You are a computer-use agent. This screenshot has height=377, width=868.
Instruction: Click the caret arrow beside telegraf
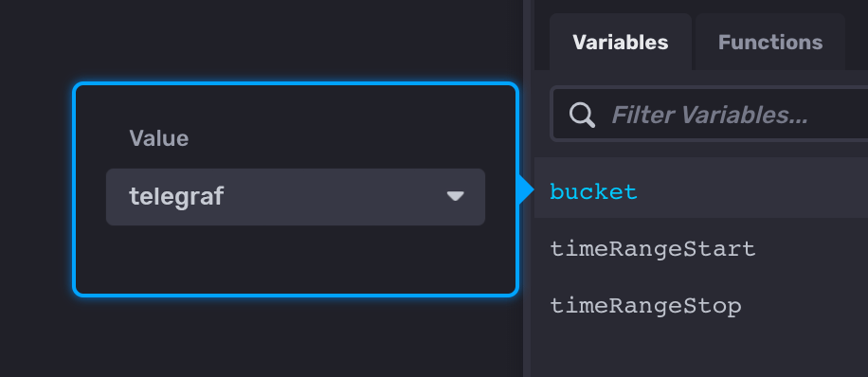click(x=455, y=196)
